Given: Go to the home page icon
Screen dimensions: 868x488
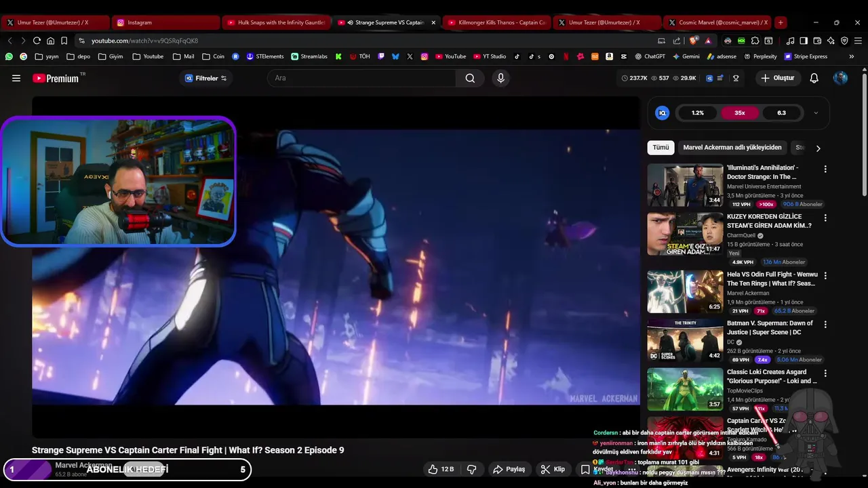Looking at the screenshot, I should [x=50, y=41].
